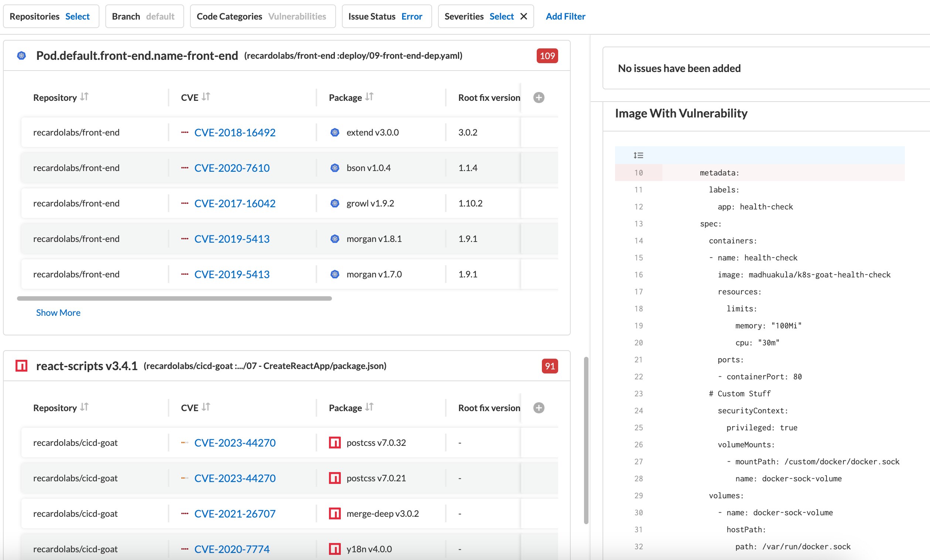
Task: Click the add column plus icon in react-scripts table
Action: point(539,408)
